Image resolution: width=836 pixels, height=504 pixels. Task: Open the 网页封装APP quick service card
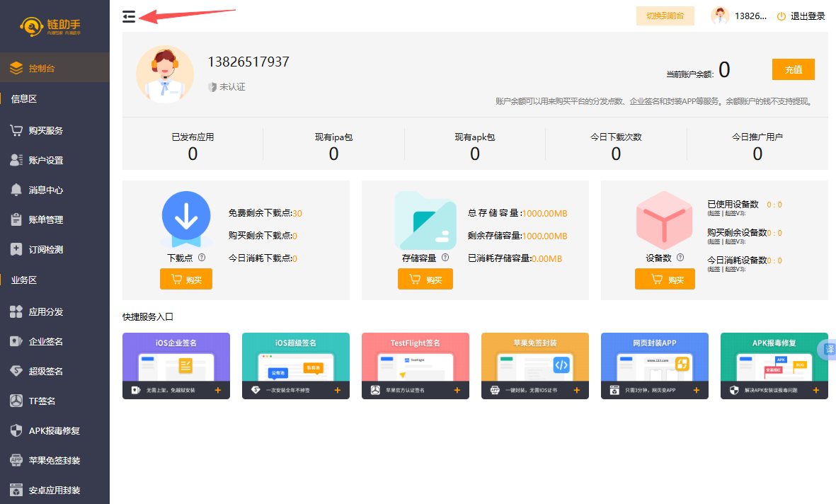click(654, 365)
